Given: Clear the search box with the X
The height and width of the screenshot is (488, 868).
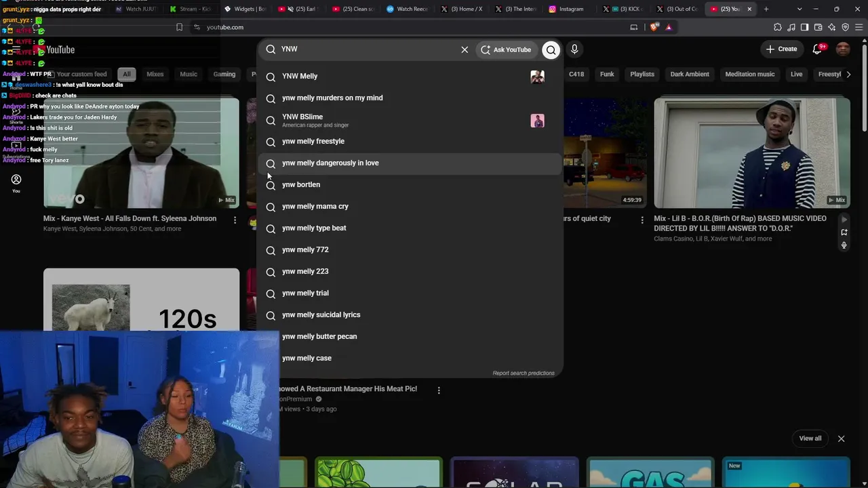Looking at the screenshot, I should (465, 49).
